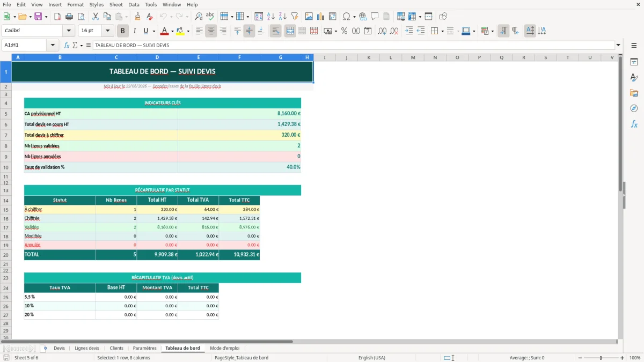This screenshot has width=644, height=362.
Task: Click row header 20
Action: 6,255
